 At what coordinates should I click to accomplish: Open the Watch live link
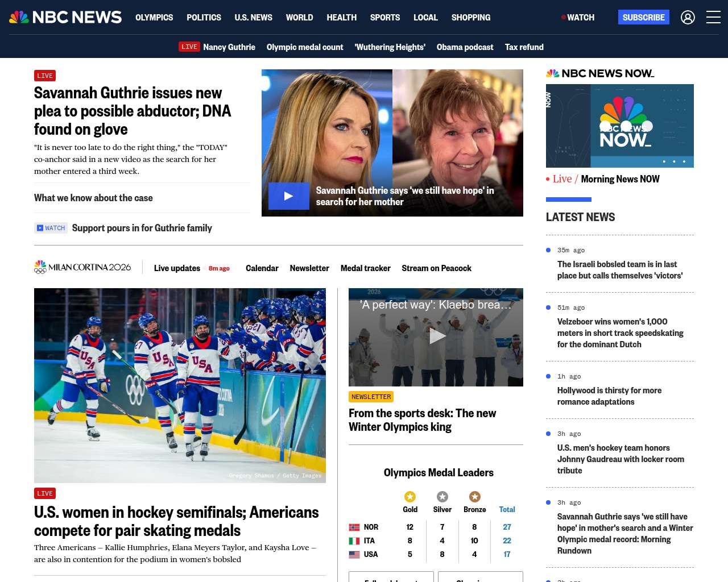coord(578,18)
